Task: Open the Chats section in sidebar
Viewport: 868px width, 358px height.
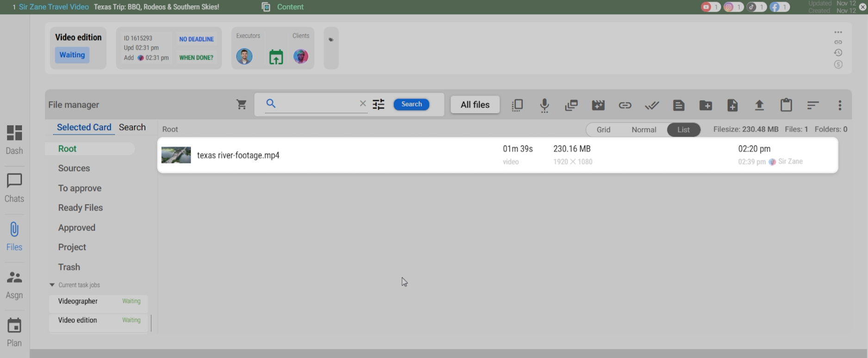Action: pos(14,188)
